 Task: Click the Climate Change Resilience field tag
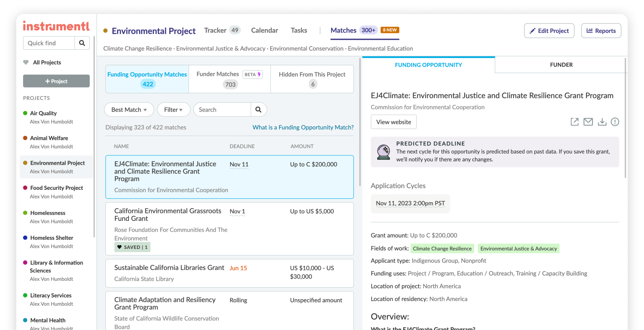[x=442, y=249]
